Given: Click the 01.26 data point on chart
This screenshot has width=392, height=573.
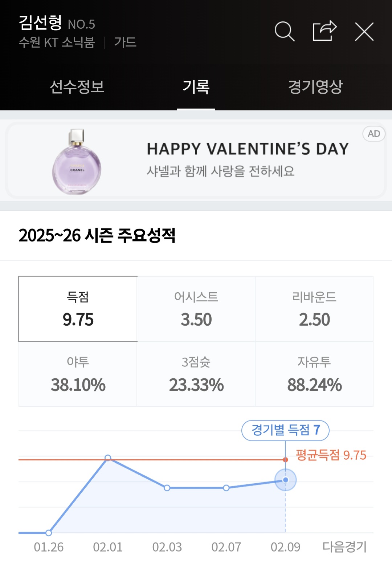Looking at the screenshot, I should [x=49, y=533].
